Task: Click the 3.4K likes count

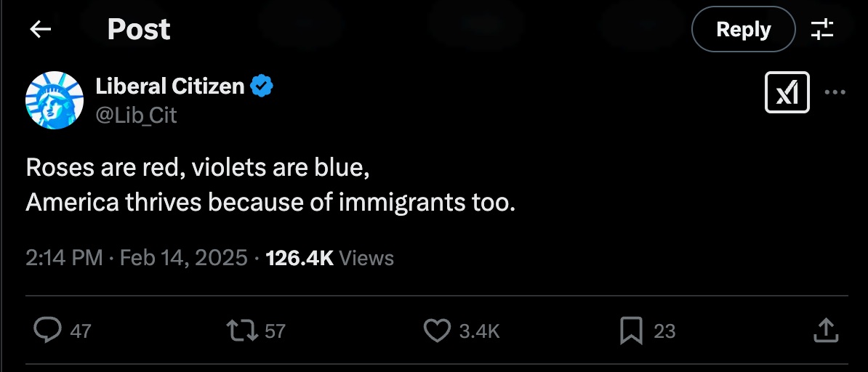Action: [x=480, y=331]
